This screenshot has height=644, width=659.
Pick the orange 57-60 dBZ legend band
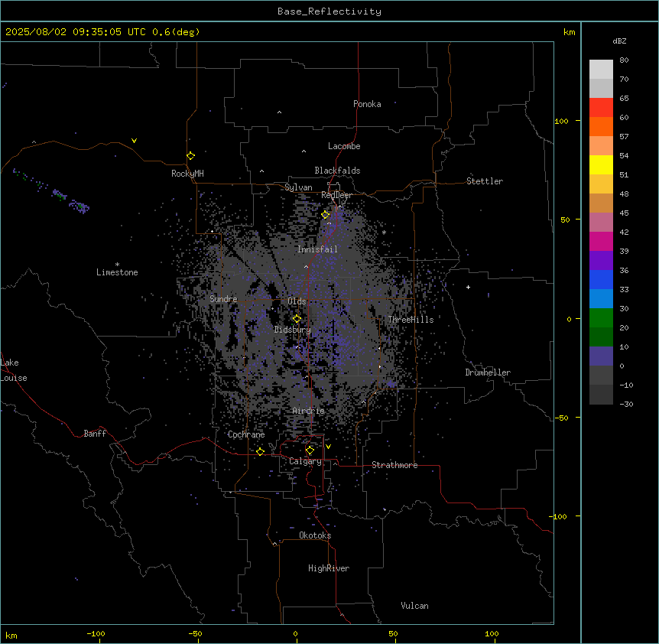coord(601,126)
